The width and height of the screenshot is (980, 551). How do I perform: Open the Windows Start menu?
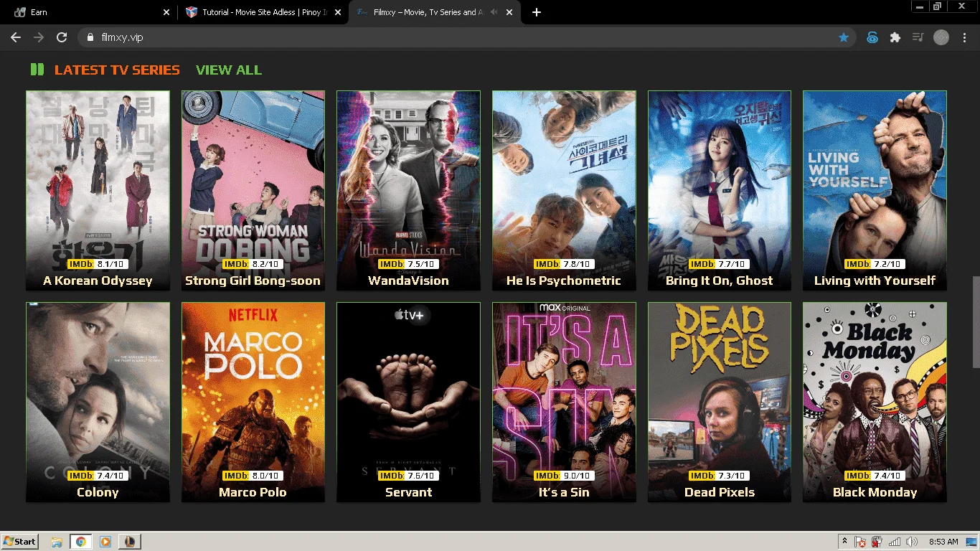(x=19, y=542)
